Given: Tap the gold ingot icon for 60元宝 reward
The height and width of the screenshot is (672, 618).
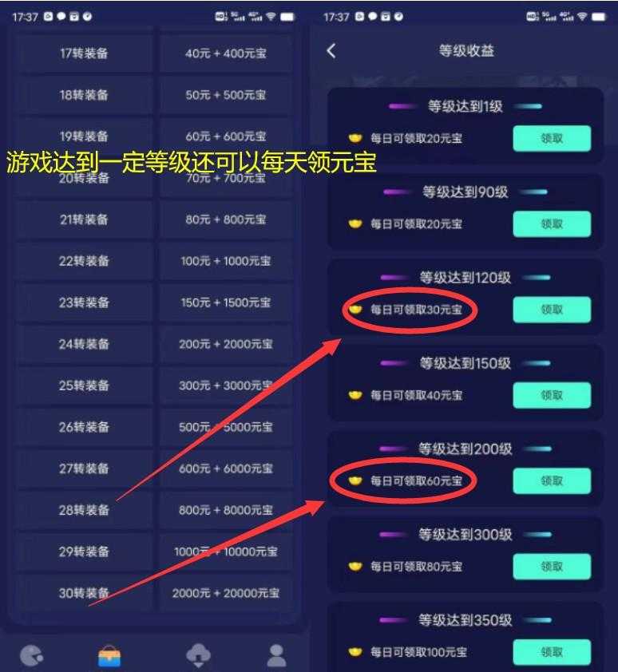Looking at the screenshot, I should click(355, 481).
